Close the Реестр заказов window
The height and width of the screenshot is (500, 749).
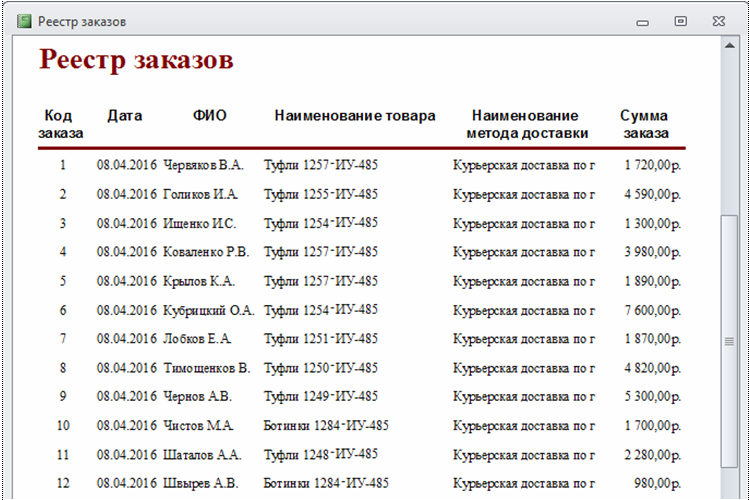coord(718,21)
